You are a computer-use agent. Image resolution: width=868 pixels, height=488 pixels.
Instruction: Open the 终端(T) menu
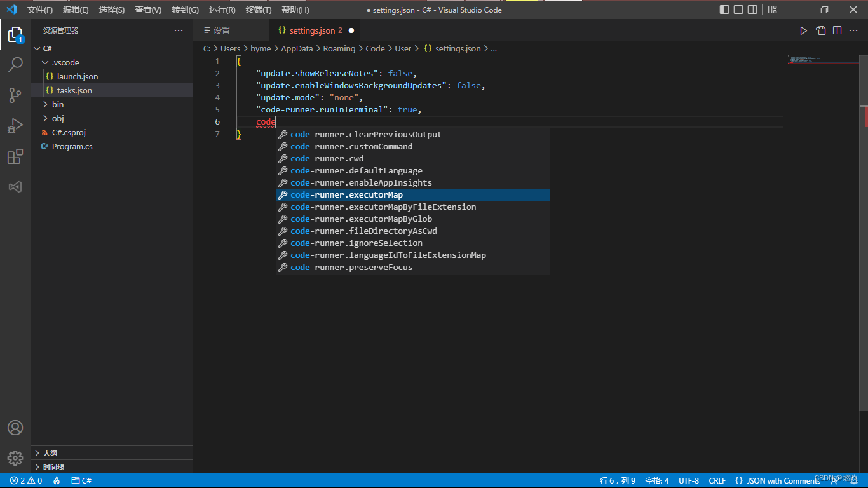258,10
